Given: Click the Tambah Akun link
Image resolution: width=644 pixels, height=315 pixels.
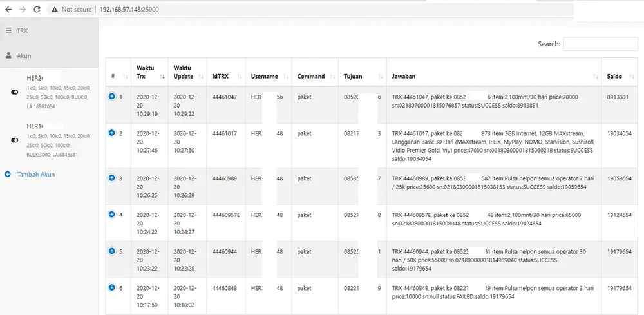Looking at the screenshot, I should pyautogui.click(x=36, y=174).
